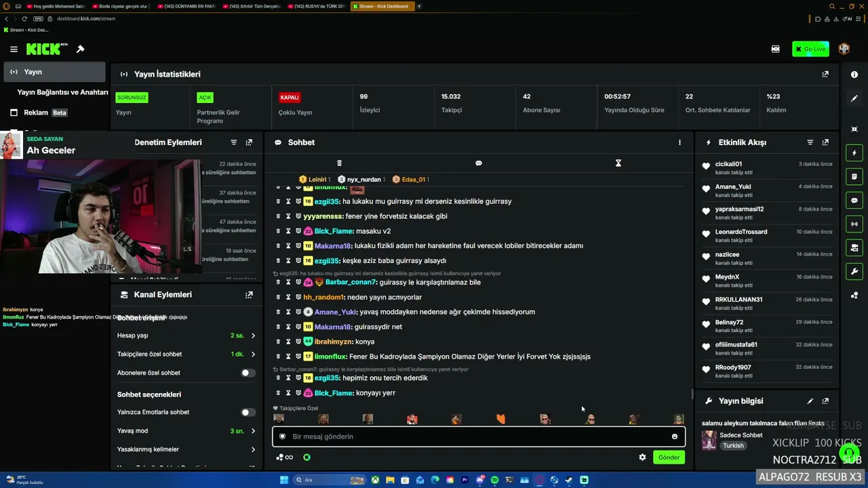Screen dimensions: 868x488
Task: Click the pencil edit icon in right sidebar
Action: click(x=854, y=98)
